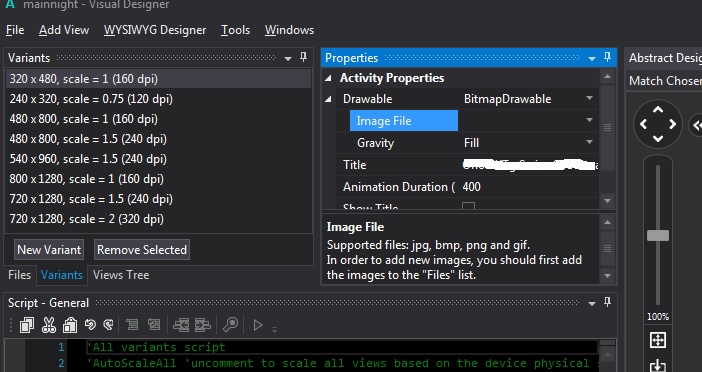Screen dimensions: 702x372
Task: Select the Variants tab
Action: coord(62,275)
